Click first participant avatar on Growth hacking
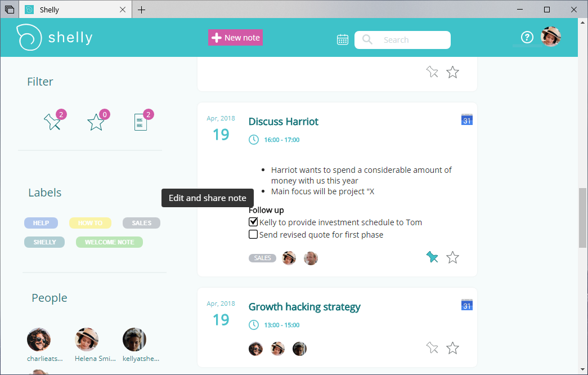This screenshot has width=588, height=375. coord(256,349)
